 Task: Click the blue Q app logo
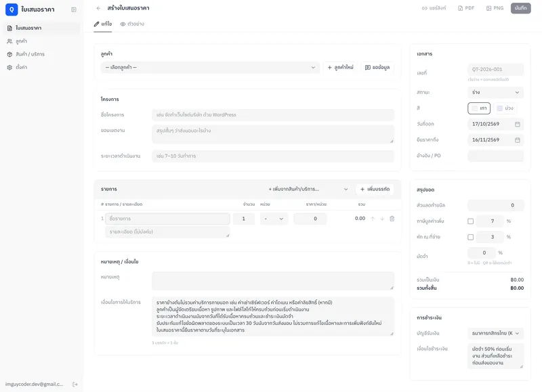pyautogui.click(x=12, y=9)
